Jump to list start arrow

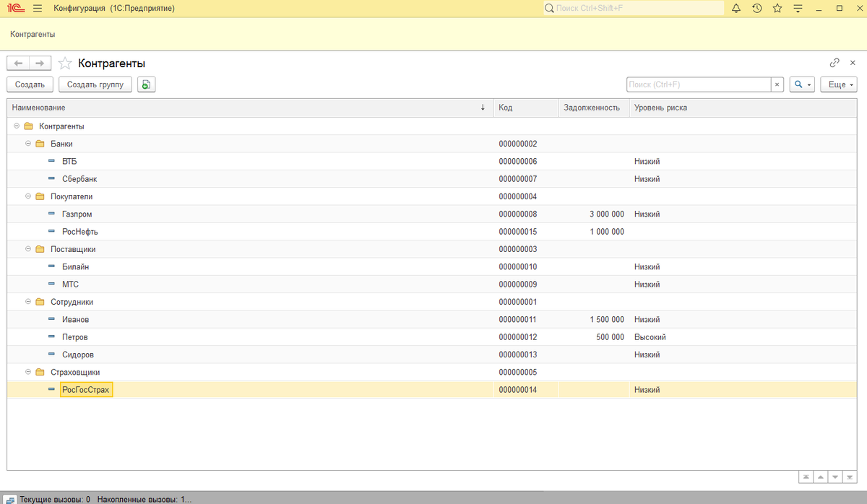click(x=806, y=477)
